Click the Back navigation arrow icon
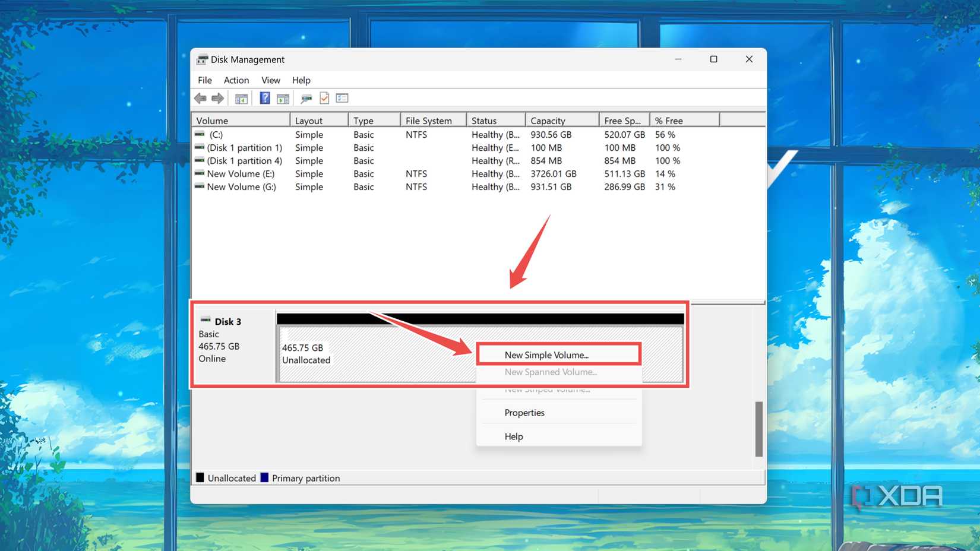This screenshot has height=551, width=980. click(x=200, y=97)
